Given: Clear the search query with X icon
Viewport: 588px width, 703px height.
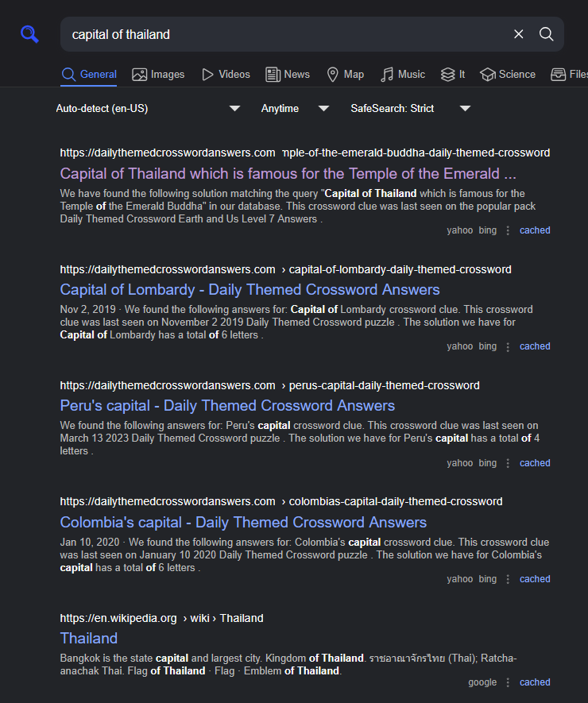Looking at the screenshot, I should pos(519,34).
